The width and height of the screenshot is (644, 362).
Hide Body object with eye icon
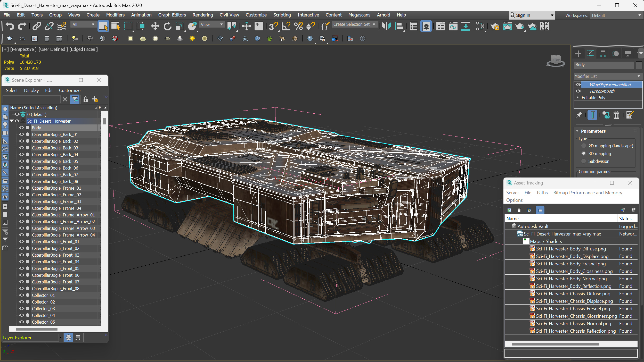[22, 128]
